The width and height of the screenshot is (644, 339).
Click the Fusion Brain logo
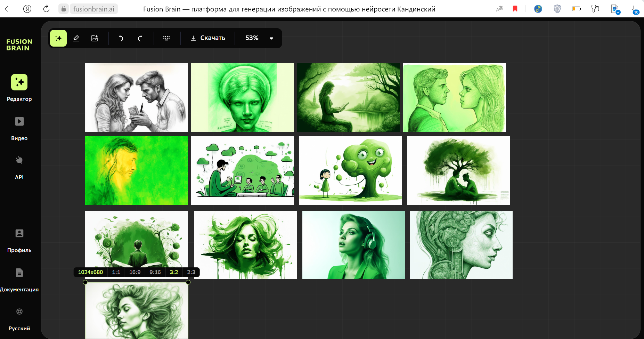(x=19, y=45)
